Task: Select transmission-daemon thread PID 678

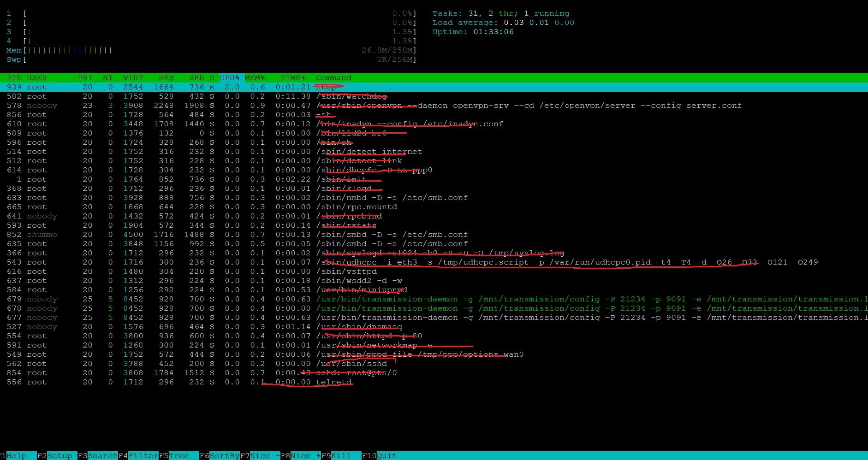Action: 434,308
